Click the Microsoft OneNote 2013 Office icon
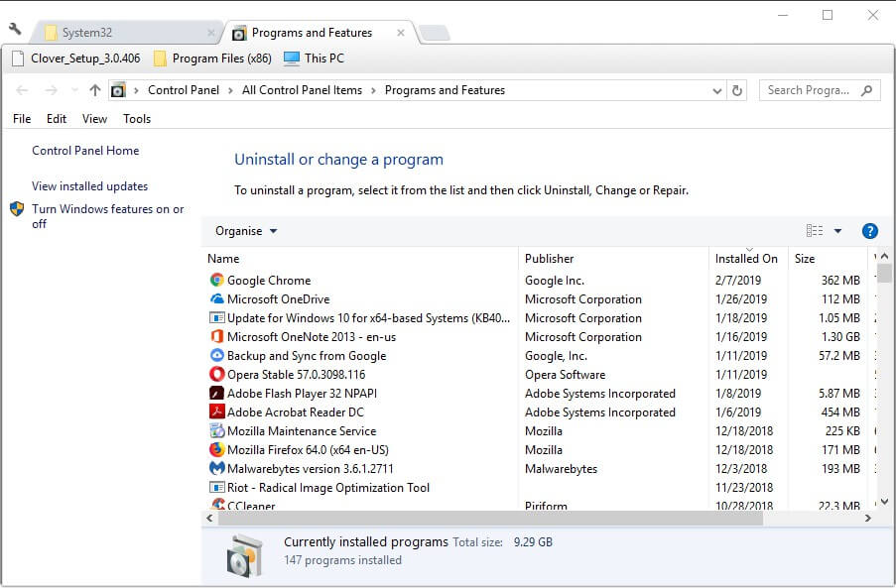The height and width of the screenshot is (588, 896). 216,336
